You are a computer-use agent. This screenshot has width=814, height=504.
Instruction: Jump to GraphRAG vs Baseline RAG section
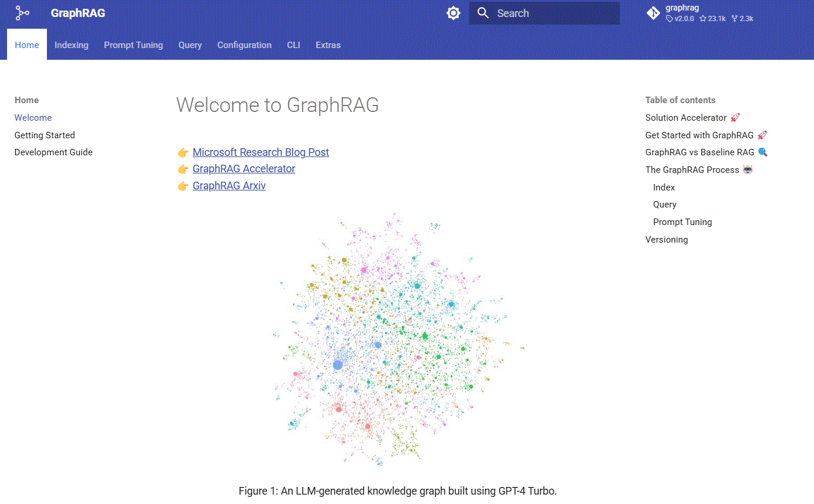coord(699,152)
